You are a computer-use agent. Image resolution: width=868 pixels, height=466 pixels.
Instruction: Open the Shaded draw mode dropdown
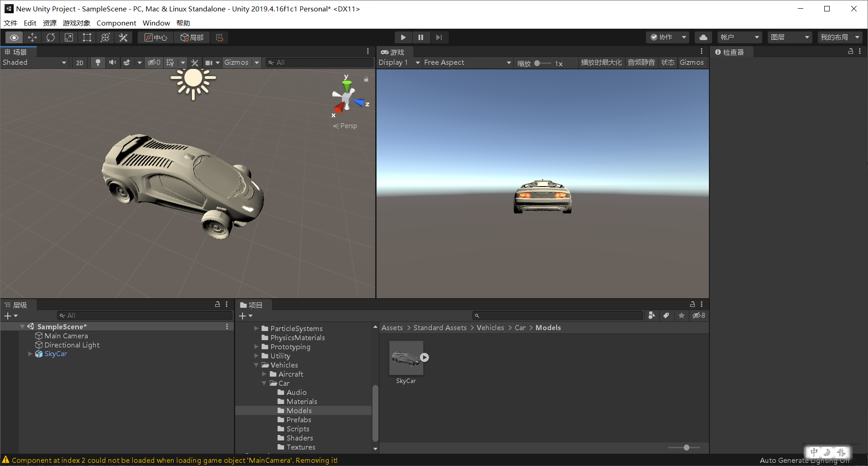tap(35, 62)
